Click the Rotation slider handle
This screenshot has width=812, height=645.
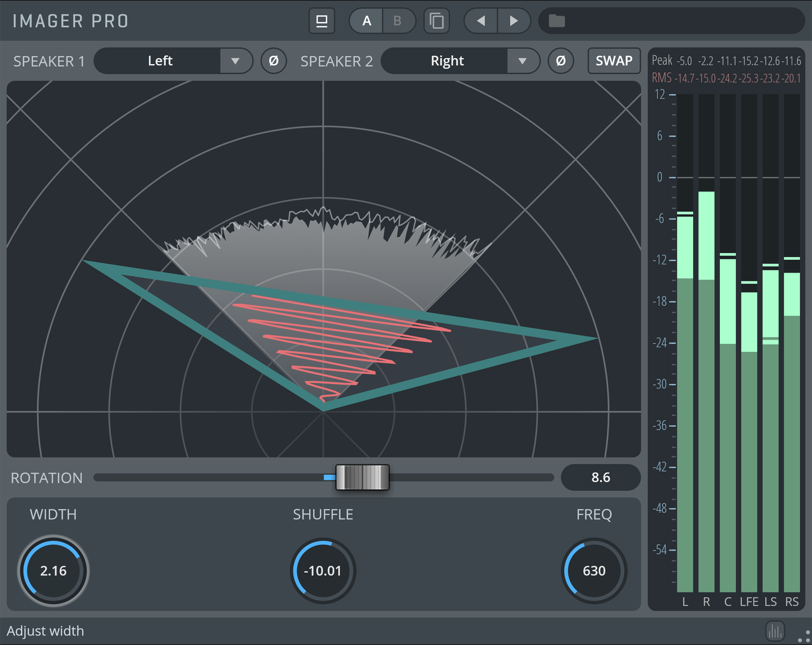[362, 477]
